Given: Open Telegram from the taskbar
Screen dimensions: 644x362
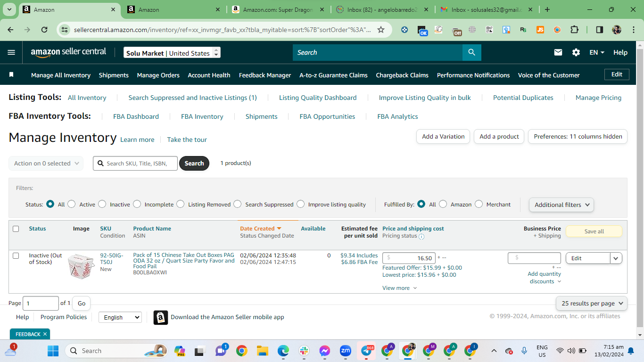Looking at the screenshot, I should (x=367, y=351).
